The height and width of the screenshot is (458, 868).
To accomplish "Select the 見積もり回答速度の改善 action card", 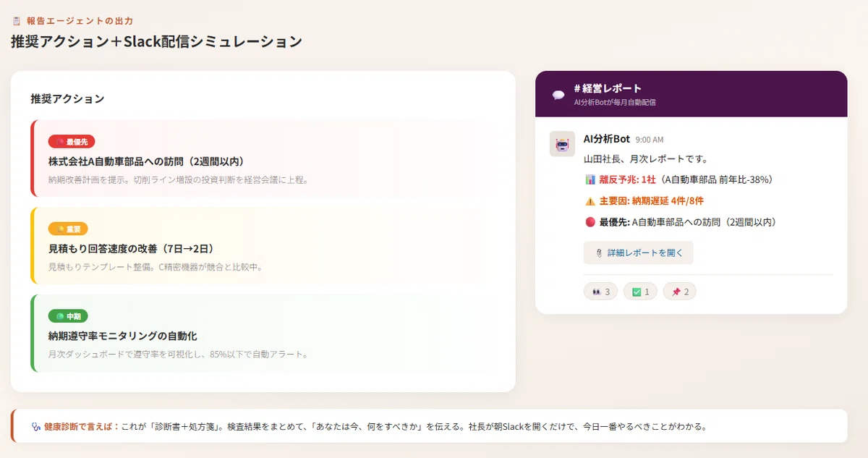I will 265,246.
